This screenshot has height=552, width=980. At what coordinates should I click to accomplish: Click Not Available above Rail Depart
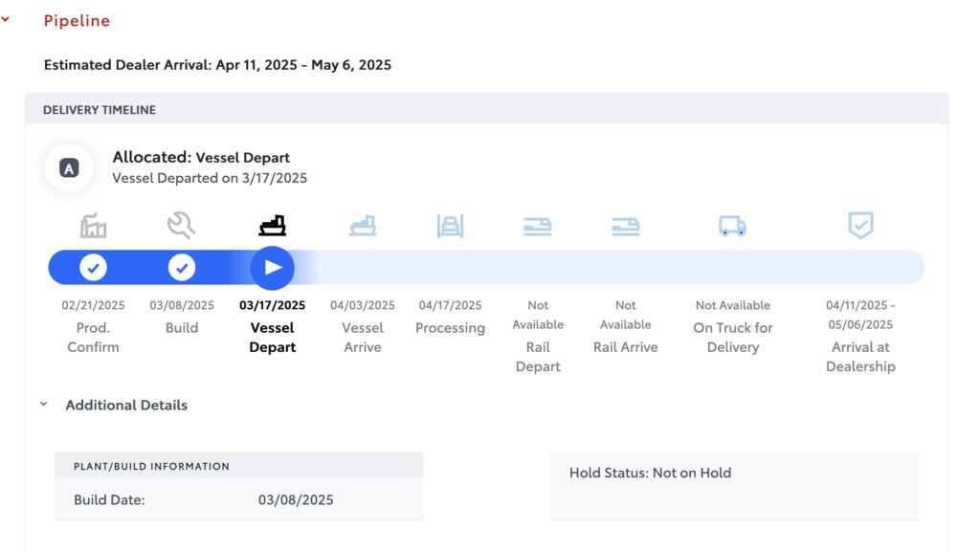538,315
